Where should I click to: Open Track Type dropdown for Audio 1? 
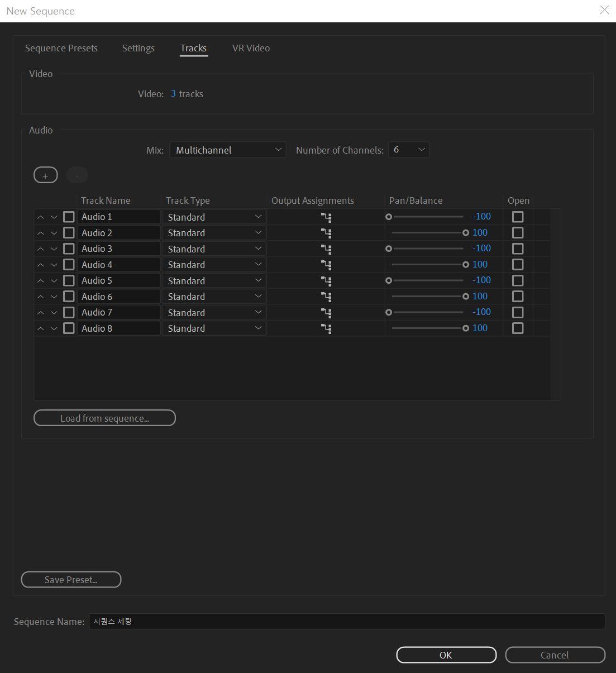coord(214,217)
